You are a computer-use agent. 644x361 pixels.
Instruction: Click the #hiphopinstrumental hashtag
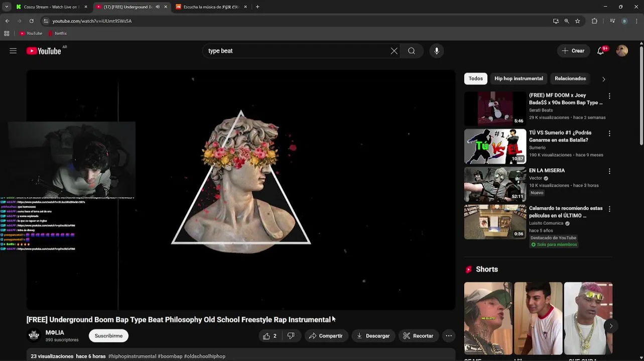132,356
